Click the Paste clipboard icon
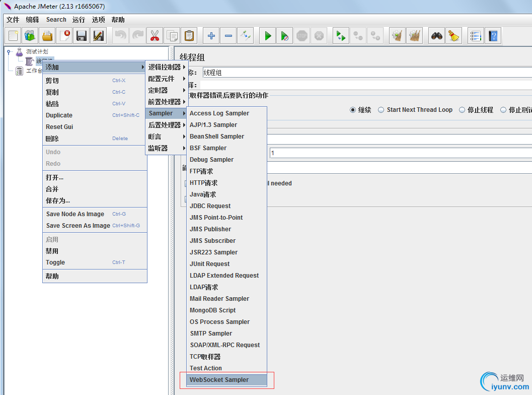532x395 pixels. coord(189,36)
